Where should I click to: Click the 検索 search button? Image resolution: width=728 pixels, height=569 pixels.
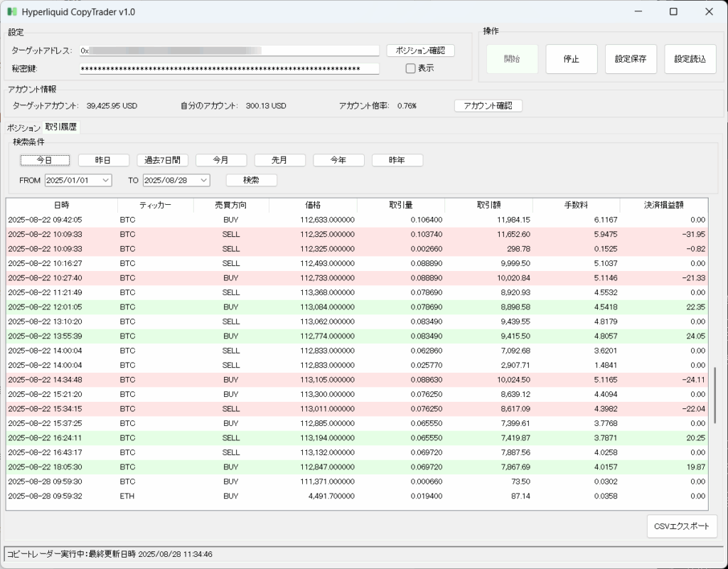pos(252,180)
